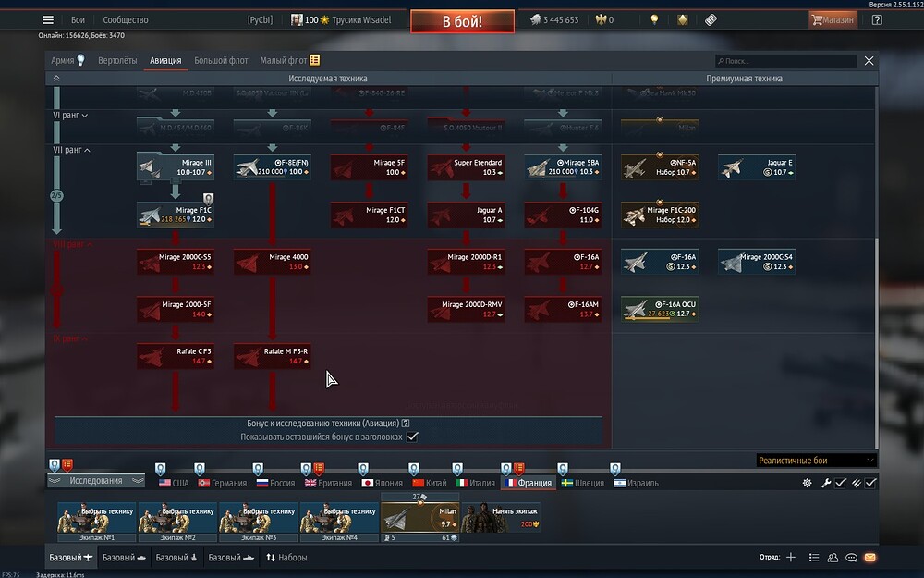Open the orange mail envelope icon
Viewport: 924px width, 578px height.
coord(869,558)
